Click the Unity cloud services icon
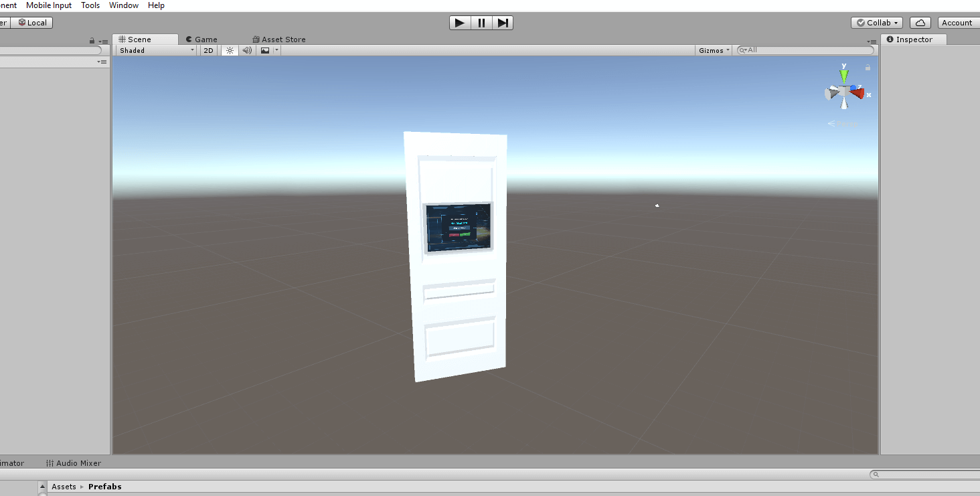The image size is (980, 496). (920, 22)
